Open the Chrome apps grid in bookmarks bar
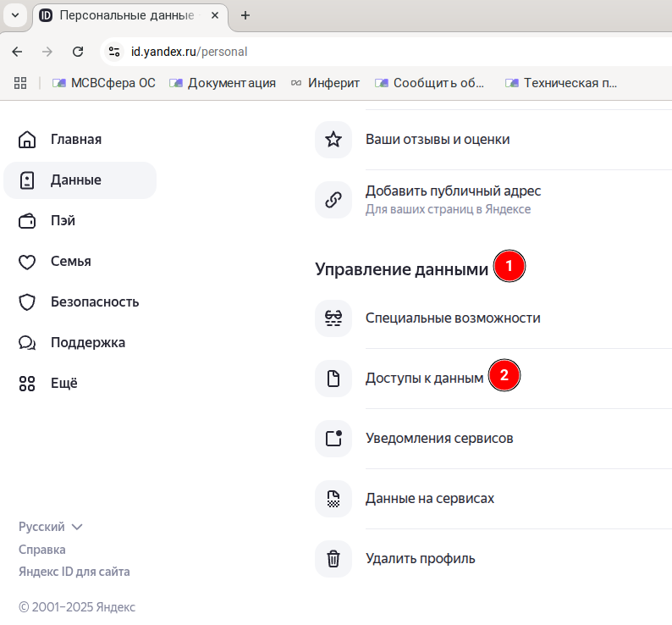The image size is (672, 625). (x=20, y=83)
